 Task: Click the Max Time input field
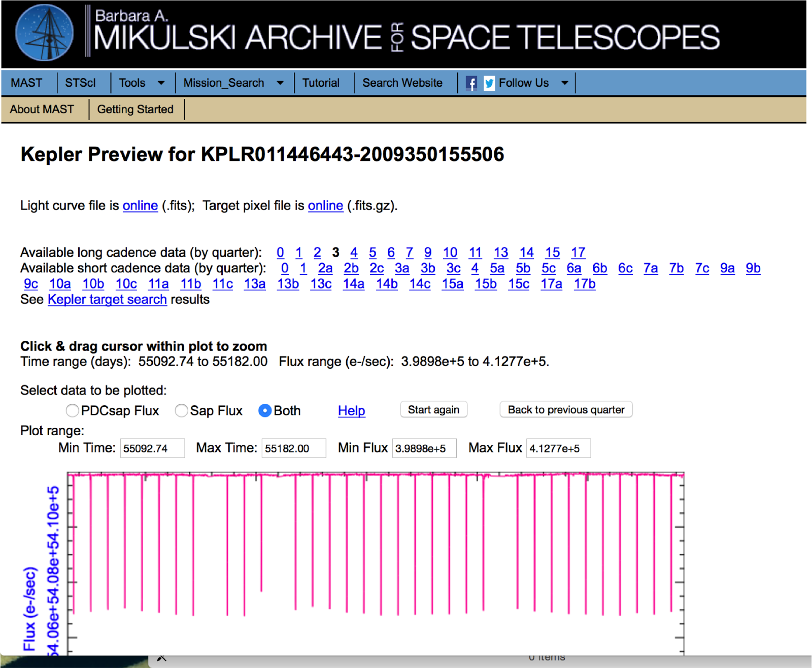294,448
